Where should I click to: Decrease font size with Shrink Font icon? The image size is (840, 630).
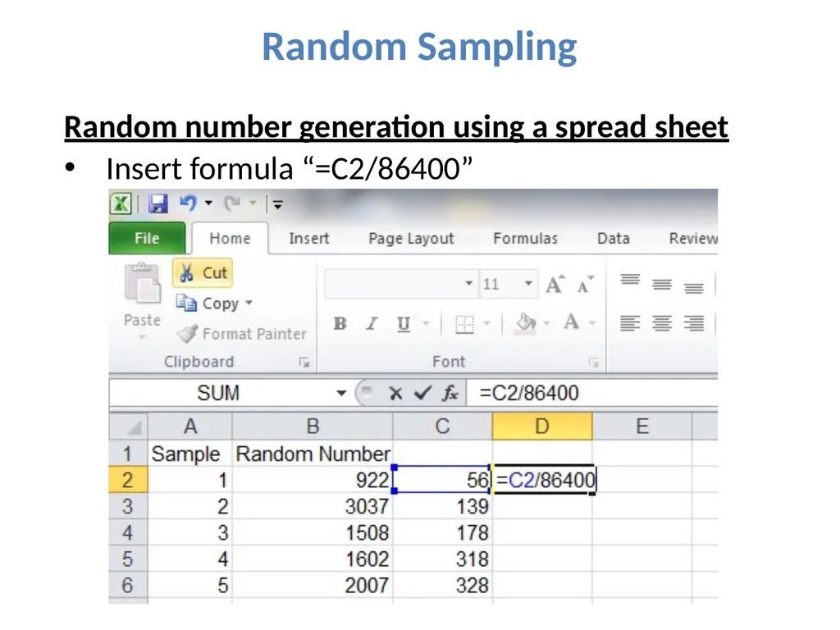pos(585,284)
